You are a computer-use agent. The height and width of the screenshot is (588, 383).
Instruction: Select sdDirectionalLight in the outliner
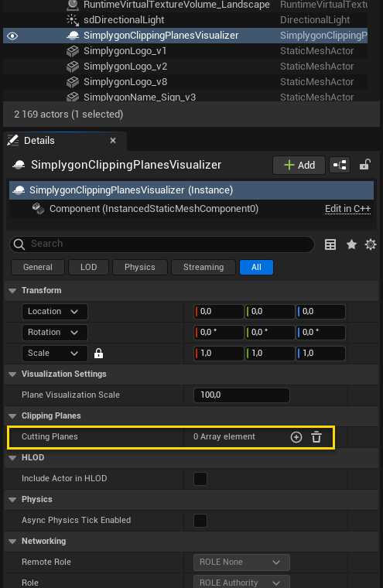point(186,20)
